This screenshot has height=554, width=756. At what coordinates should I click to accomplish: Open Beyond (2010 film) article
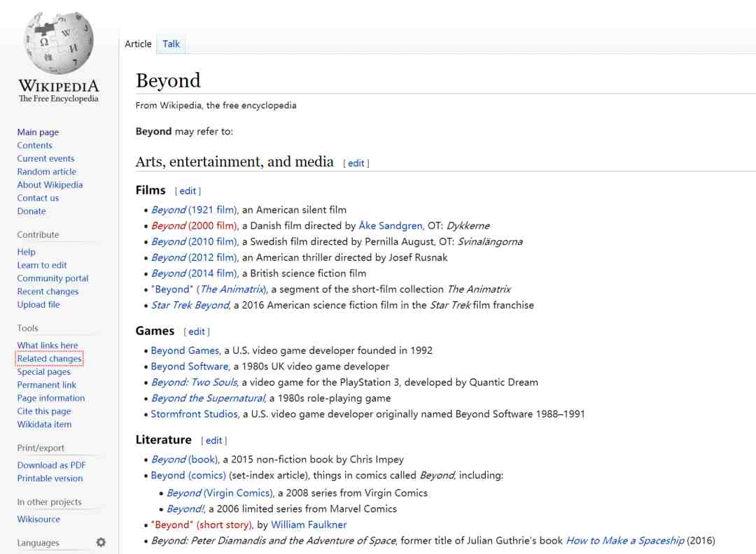195,242
